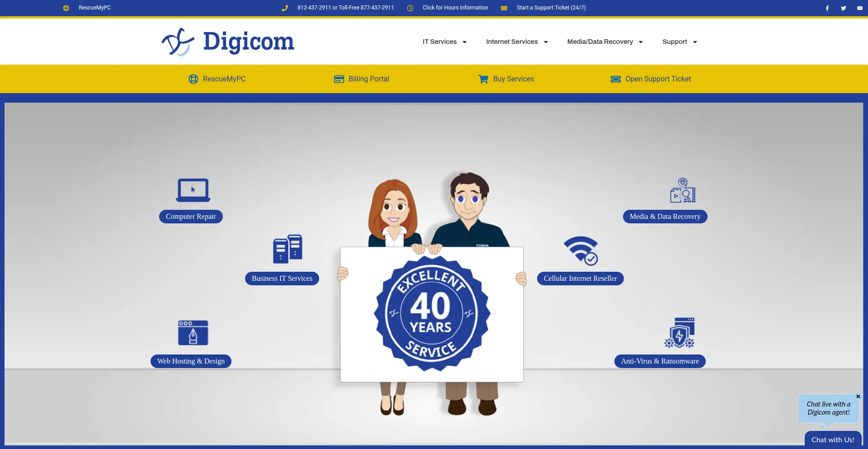Click the Computer Repair laptop icon
868x449 pixels.
point(193,190)
